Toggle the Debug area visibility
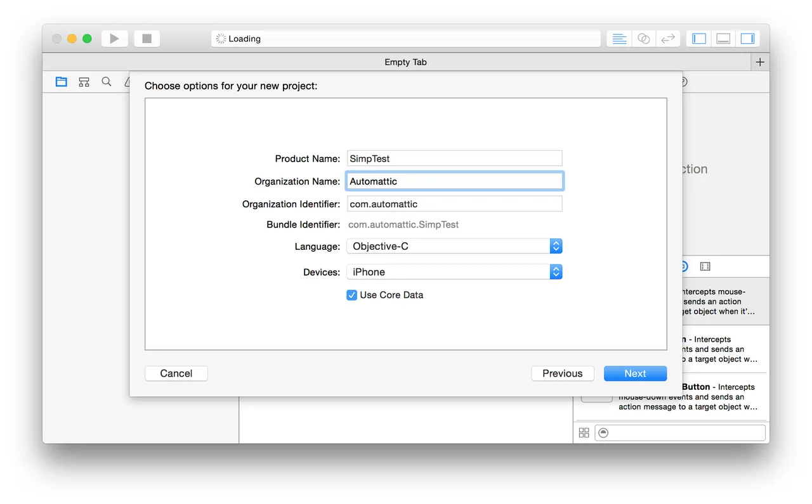The height and width of the screenshot is (504, 812). pyautogui.click(x=723, y=39)
